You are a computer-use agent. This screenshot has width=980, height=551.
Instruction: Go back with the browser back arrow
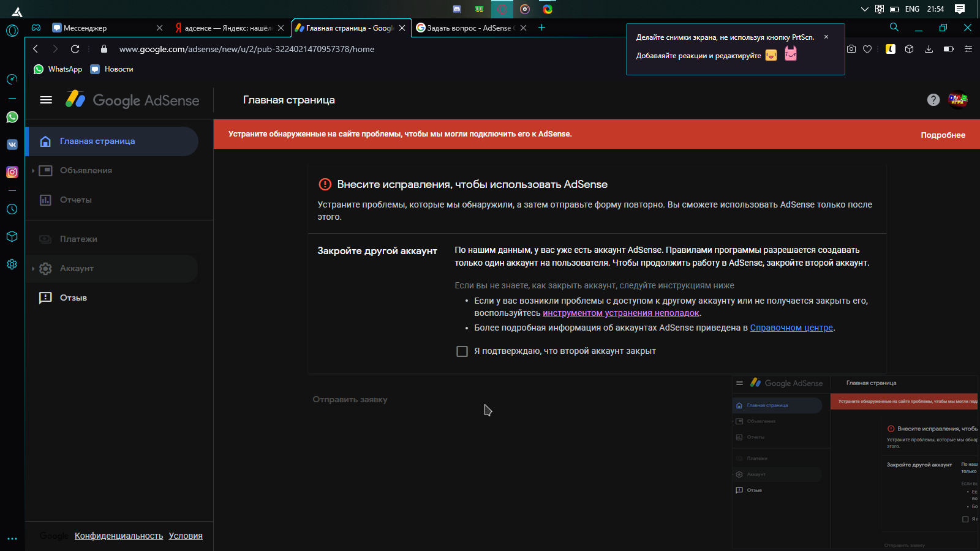click(36, 49)
